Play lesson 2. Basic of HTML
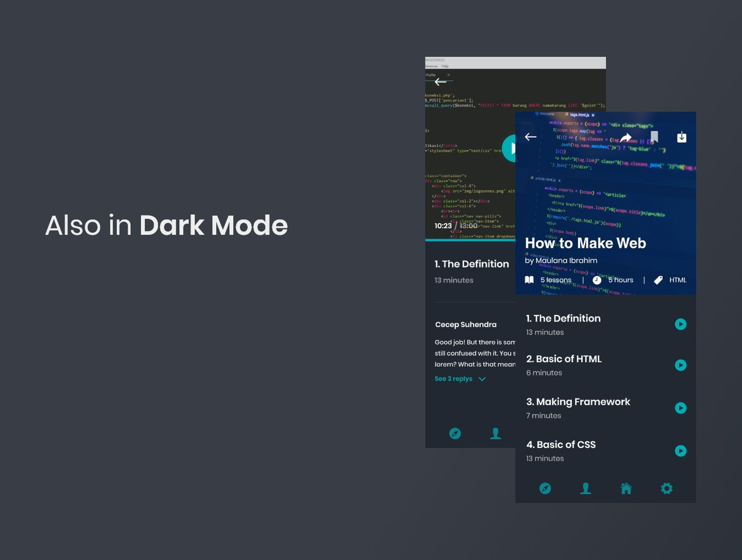742x560 pixels. click(681, 365)
